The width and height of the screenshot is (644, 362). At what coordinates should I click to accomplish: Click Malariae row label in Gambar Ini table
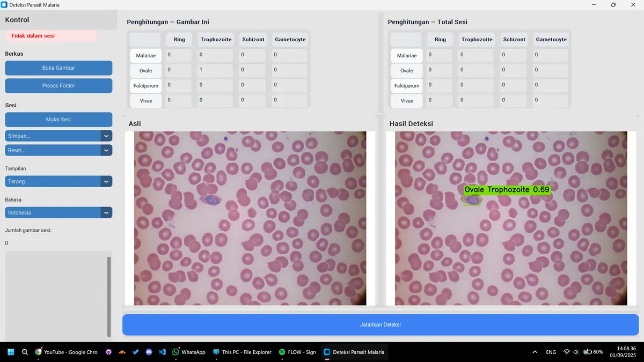point(145,56)
